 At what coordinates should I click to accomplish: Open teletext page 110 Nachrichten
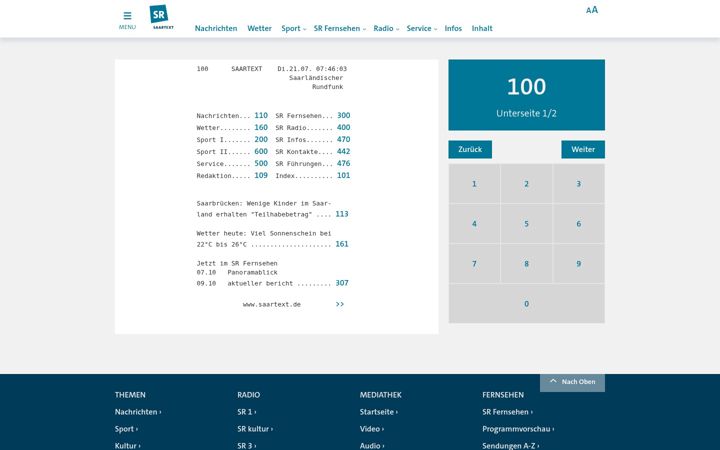[x=261, y=115]
